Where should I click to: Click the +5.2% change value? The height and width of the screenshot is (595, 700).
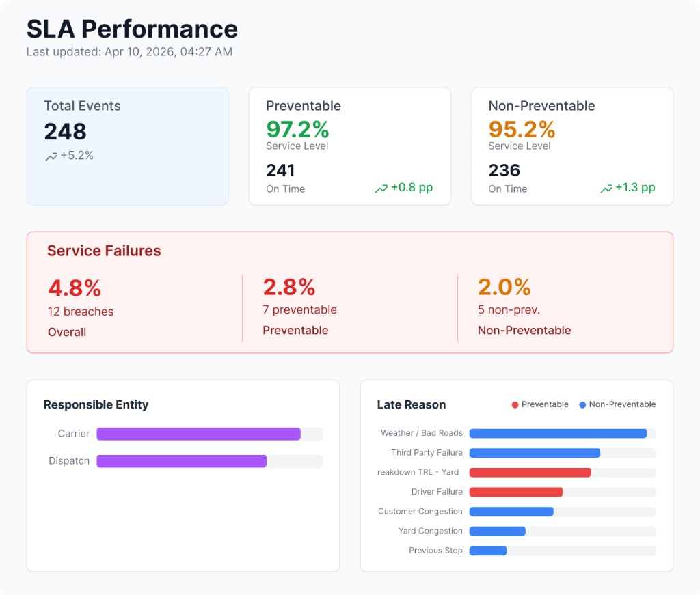[77, 156]
